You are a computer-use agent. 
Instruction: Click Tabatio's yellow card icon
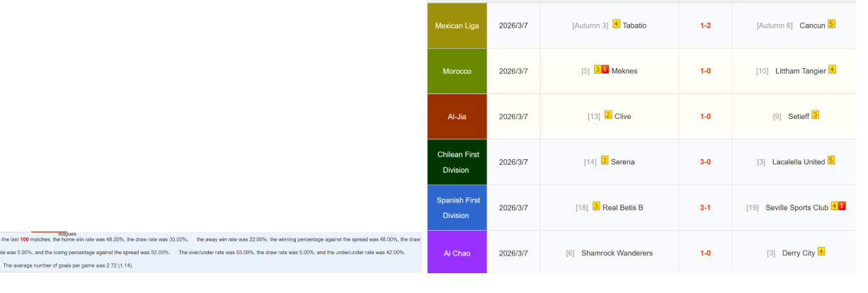pos(616,24)
